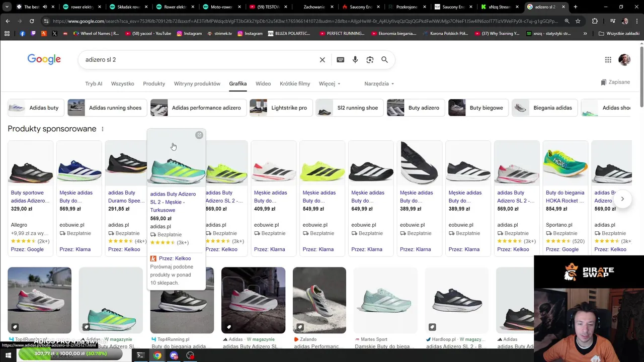Open the Tryb AI tab

point(94,83)
